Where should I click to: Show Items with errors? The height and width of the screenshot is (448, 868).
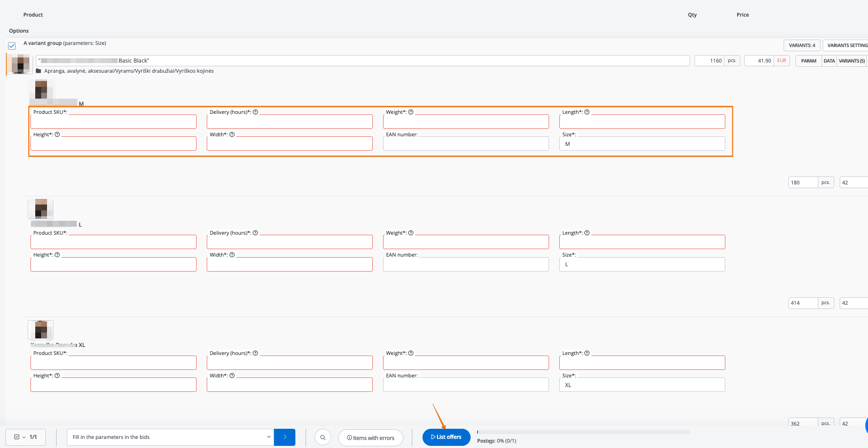point(371,438)
